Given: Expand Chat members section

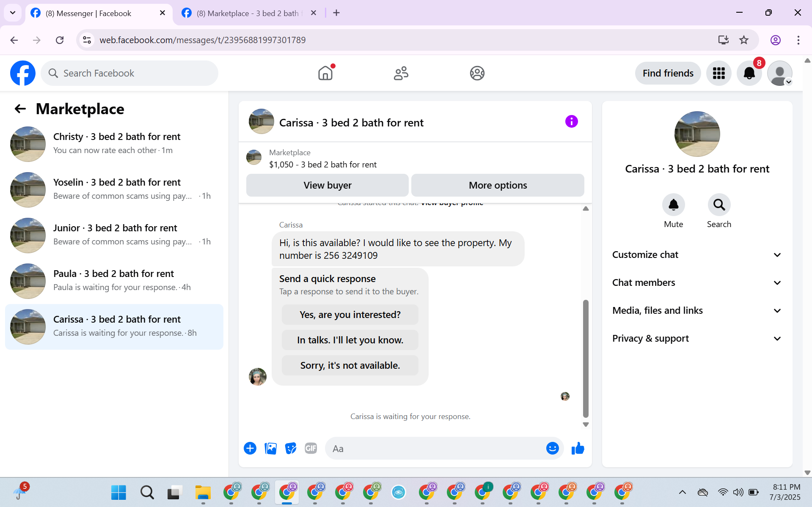Looking at the screenshot, I should (x=697, y=282).
